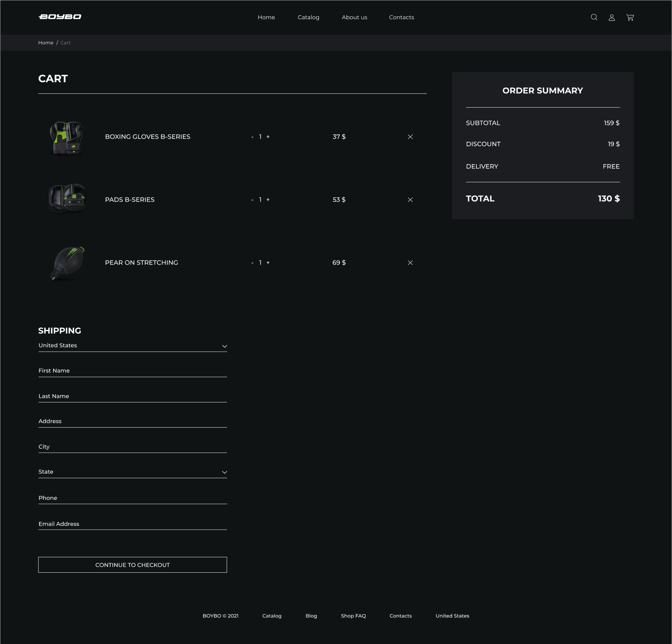Increase Boxing Gloves B-Series quantity
Image resolution: width=672 pixels, height=644 pixels.
tap(268, 137)
